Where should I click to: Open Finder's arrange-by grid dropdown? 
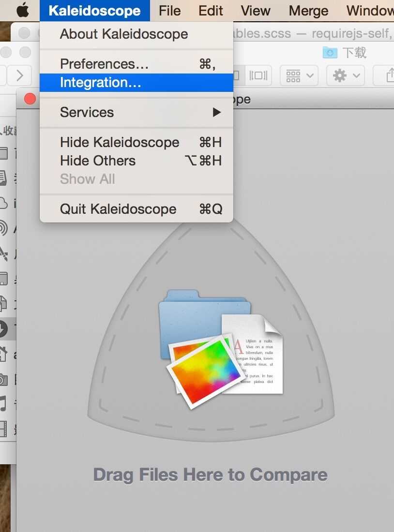coord(299,75)
